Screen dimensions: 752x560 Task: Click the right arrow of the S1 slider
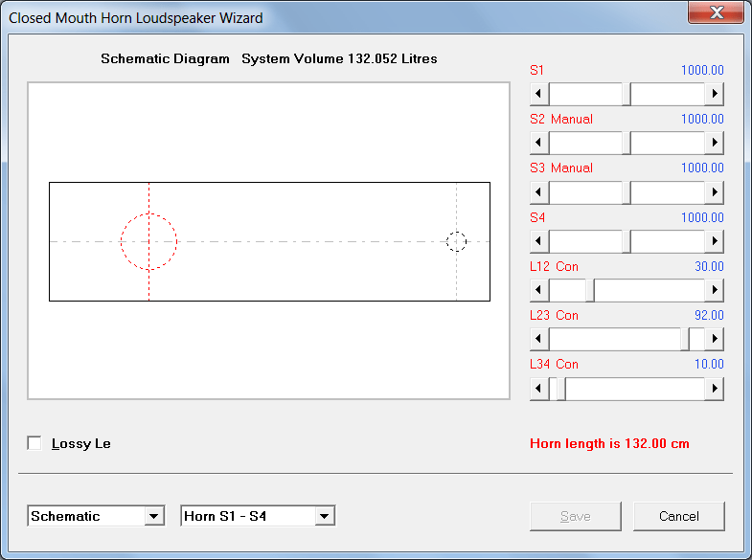[x=714, y=94]
